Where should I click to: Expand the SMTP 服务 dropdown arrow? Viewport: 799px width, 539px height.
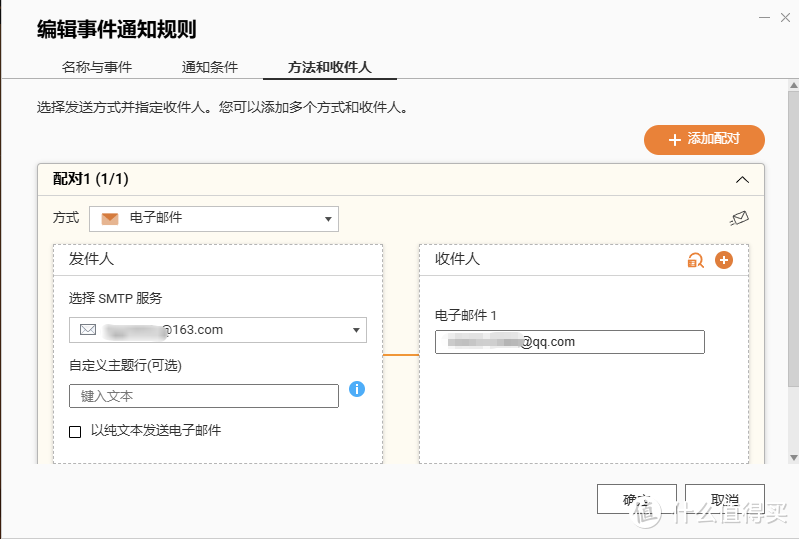pos(356,330)
